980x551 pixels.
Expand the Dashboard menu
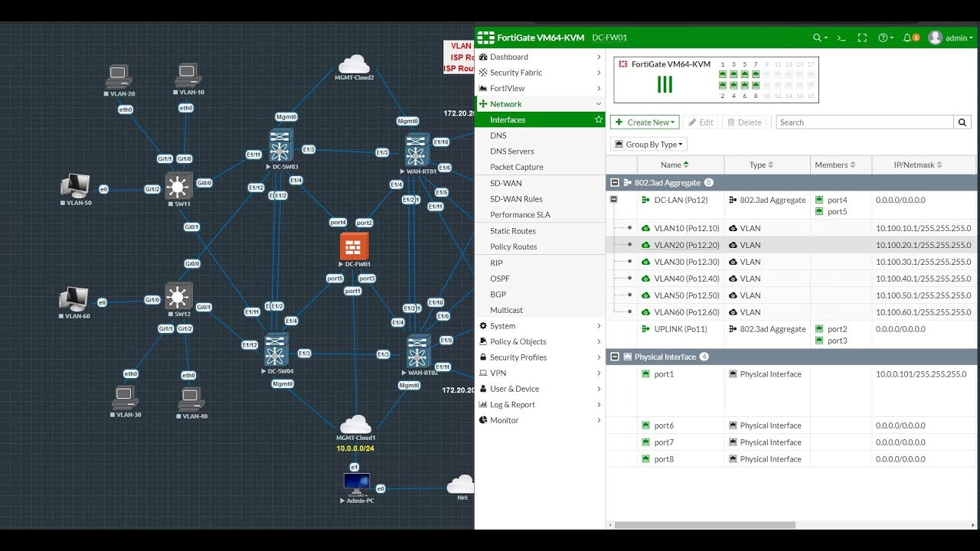540,57
